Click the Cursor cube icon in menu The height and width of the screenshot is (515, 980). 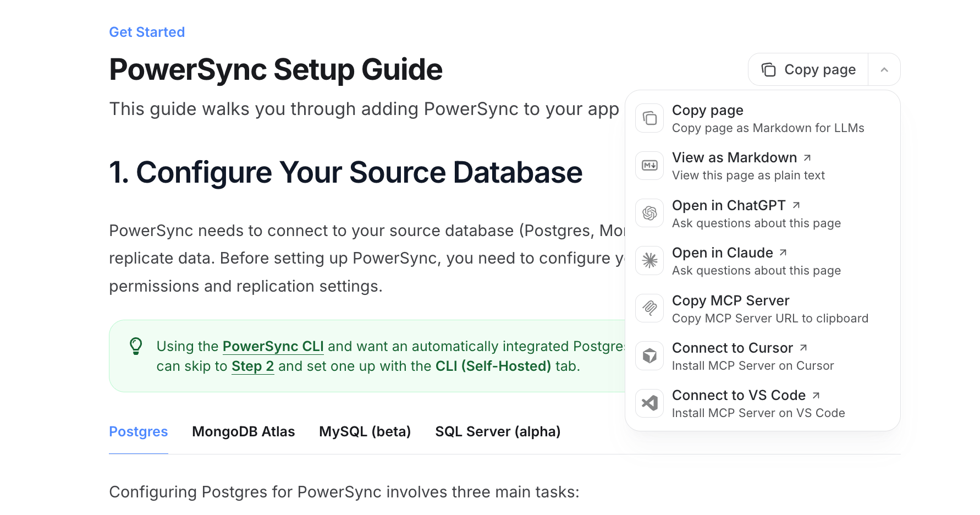(649, 356)
